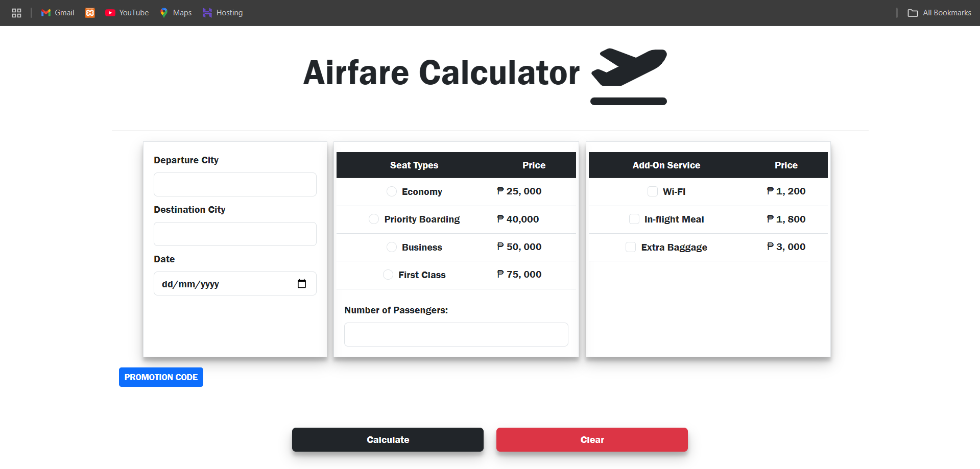Open the Gmail bookmark
The image size is (980, 469).
pyautogui.click(x=58, y=13)
